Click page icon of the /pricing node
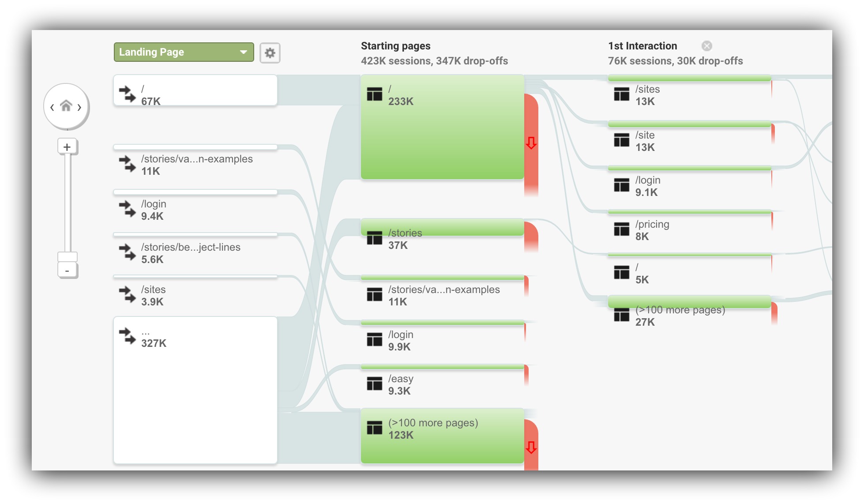This screenshot has height=504, width=864. pos(621,229)
